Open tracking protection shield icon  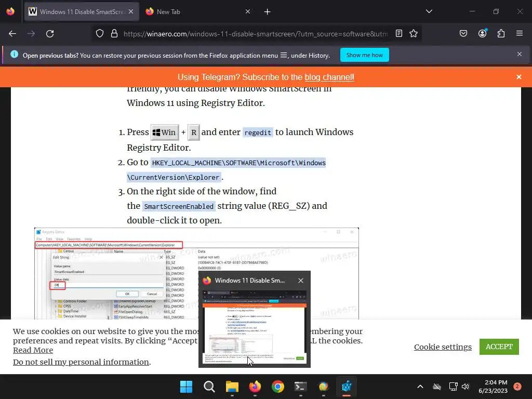tap(99, 34)
